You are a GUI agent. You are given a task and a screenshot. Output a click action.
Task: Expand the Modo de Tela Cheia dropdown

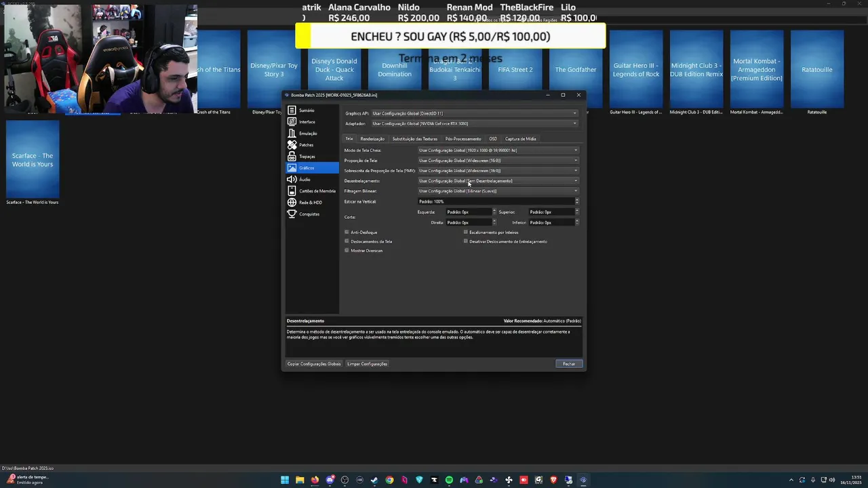[498, 150]
